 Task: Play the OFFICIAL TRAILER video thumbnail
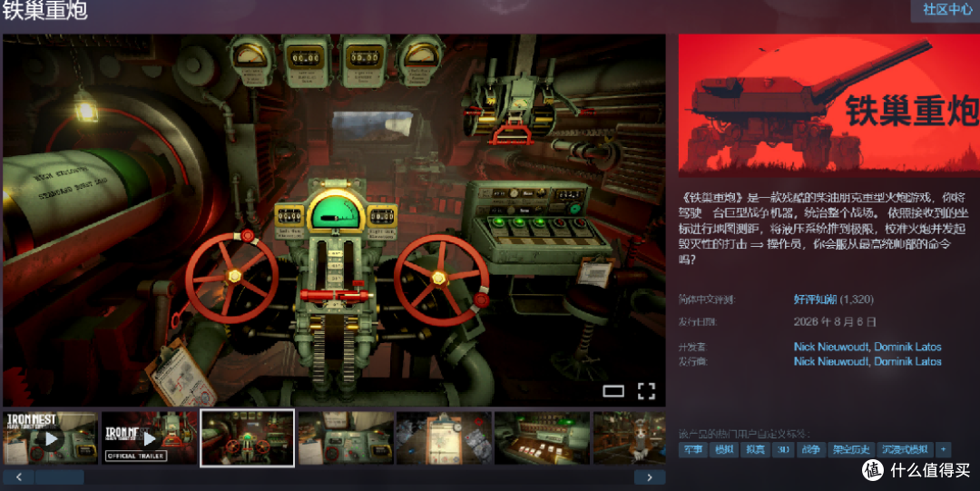(x=150, y=437)
